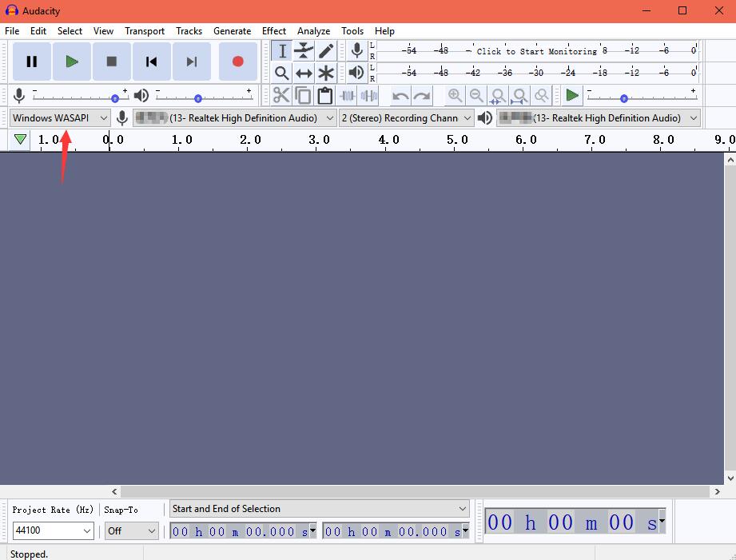
Task: Open the audio position format arrow
Action: pyautogui.click(x=662, y=521)
